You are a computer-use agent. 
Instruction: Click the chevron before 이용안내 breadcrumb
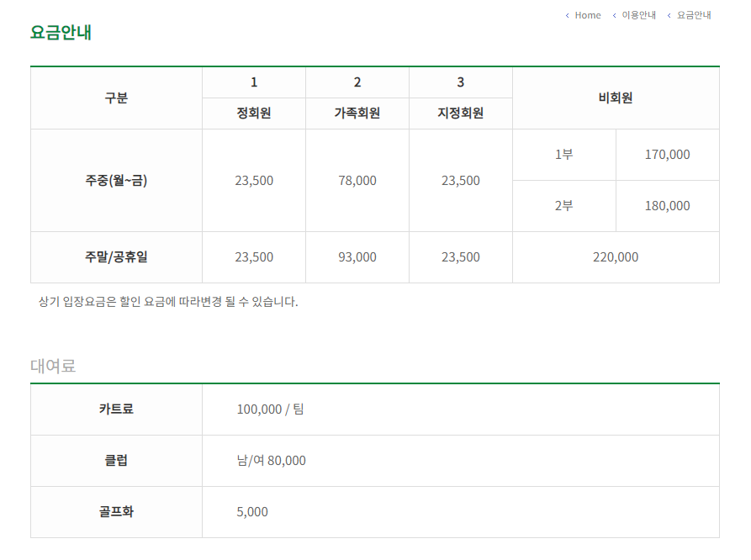(x=614, y=16)
